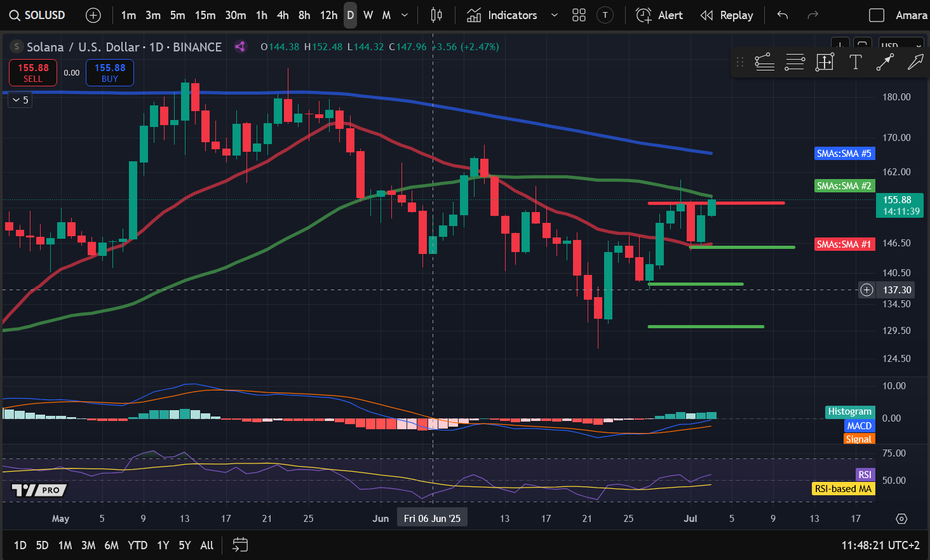
Task: Toggle the layout checkbox beside Amara
Action: pyautogui.click(x=877, y=15)
